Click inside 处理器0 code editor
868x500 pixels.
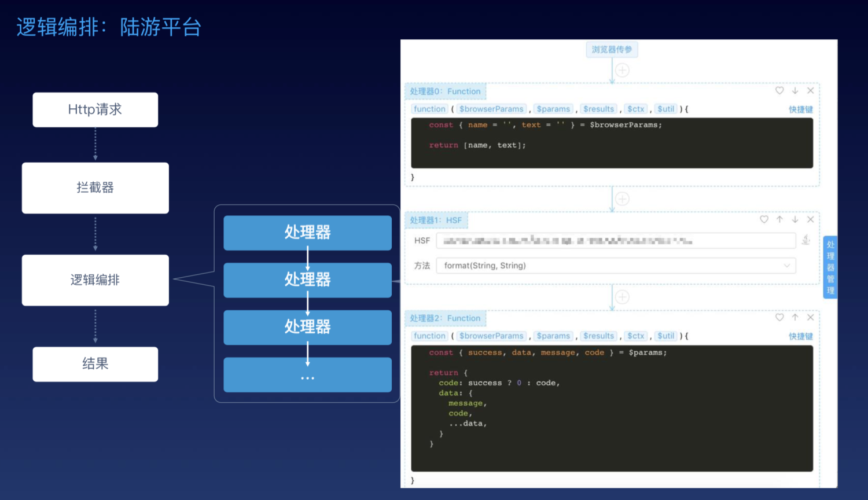coord(612,143)
